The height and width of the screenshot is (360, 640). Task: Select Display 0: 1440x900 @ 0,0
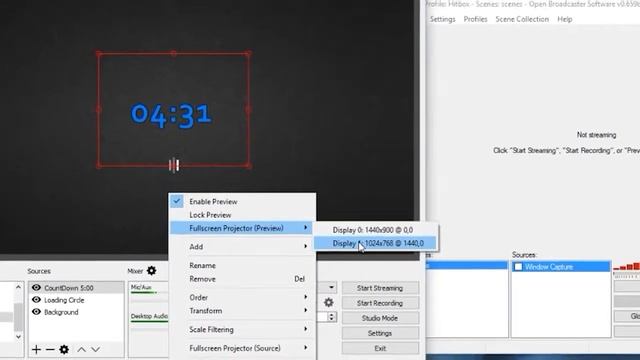[x=373, y=230]
